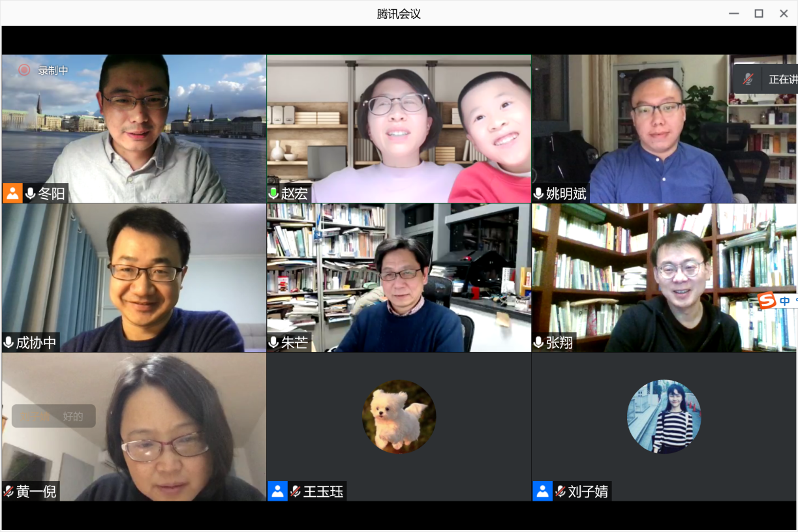798x532 pixels.
Task: Click the green microphone icon next to 赵宏
Action: (x=274, y=194)
